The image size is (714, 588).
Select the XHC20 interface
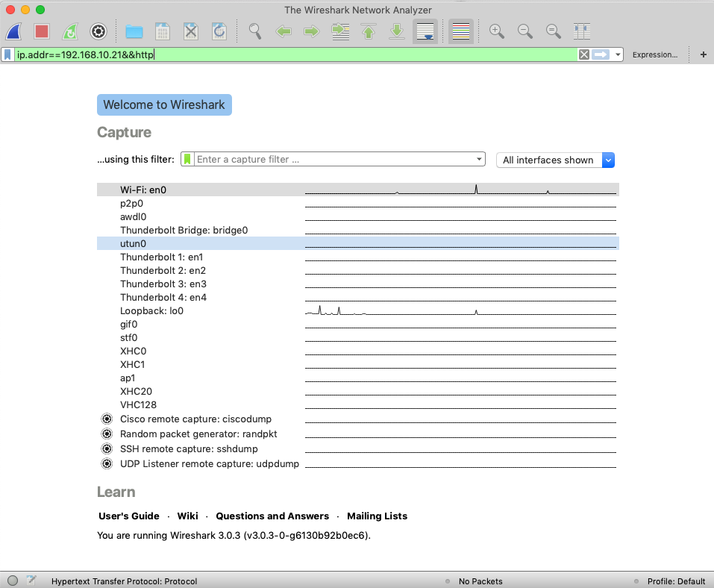pos(357,391)
